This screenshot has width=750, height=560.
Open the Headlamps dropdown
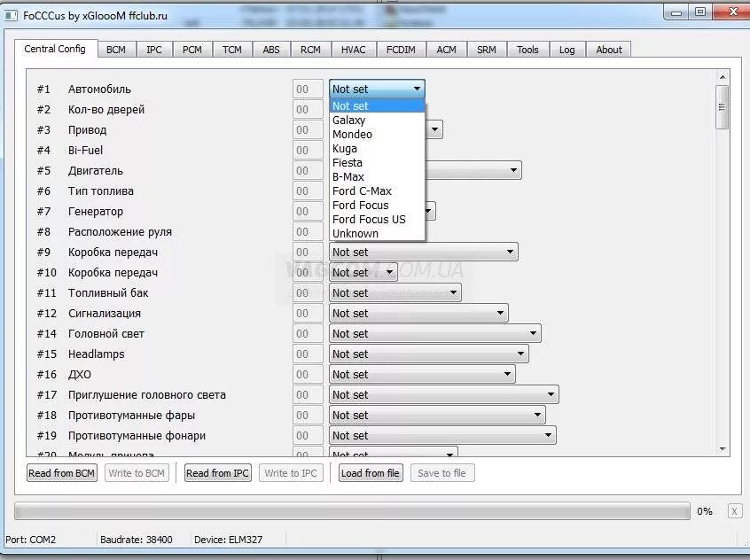click(428, 354)
